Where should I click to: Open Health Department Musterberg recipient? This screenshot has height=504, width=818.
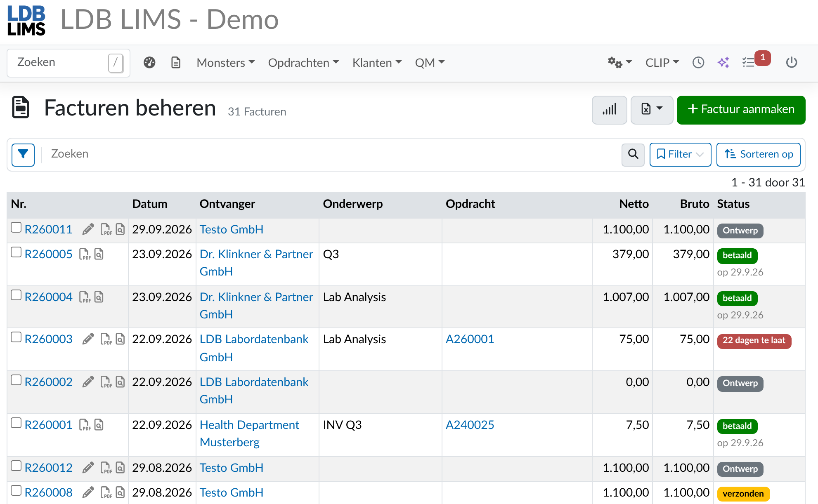point(249,433)
